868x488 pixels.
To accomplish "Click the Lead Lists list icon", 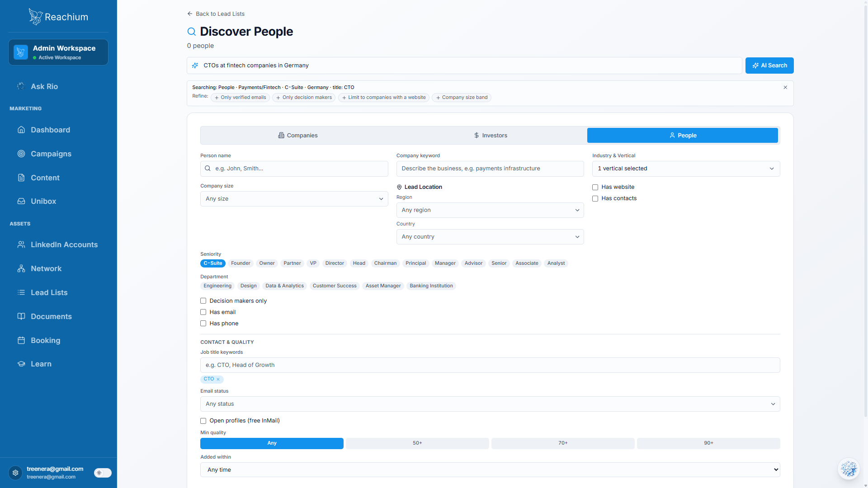I will pyautogui.click(x=21, y=292).
